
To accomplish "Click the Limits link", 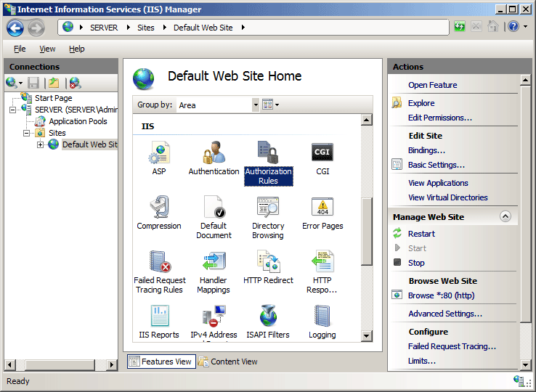I will tap(422, 361).
